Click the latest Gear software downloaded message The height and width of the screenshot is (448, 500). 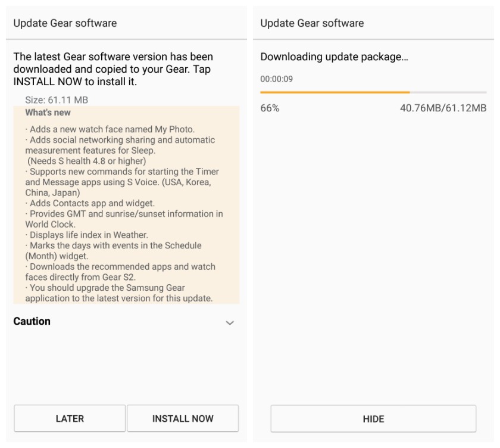(x=113, y=69)
